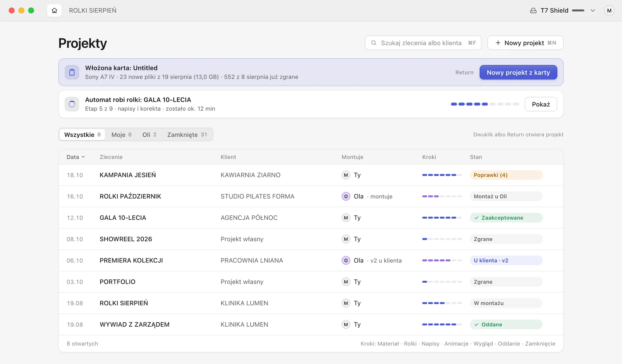Image resolution: width=622 pixels, height=364 pixels.
Task: Sort by the Data column header
Action: pos(76,157)
